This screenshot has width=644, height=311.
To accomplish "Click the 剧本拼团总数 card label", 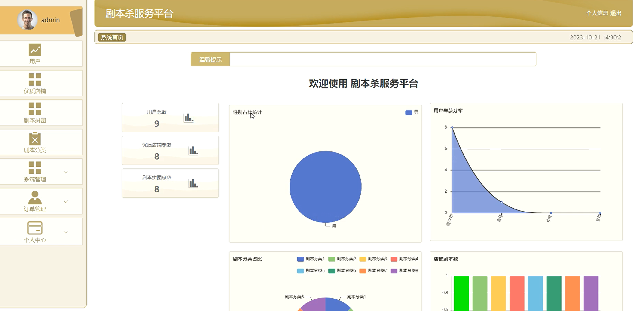I will tap(157, 177).
